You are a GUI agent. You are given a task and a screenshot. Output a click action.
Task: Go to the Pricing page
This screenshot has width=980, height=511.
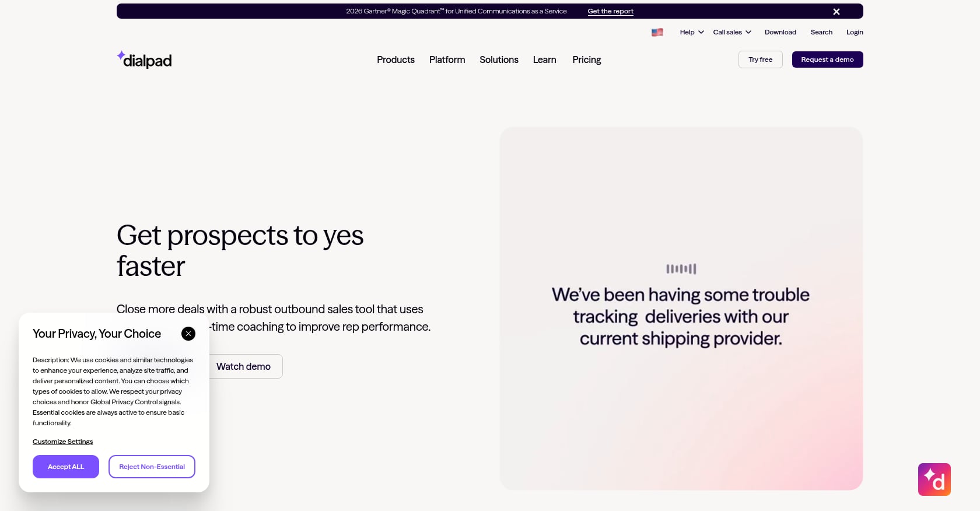click(x=587, y=60)
